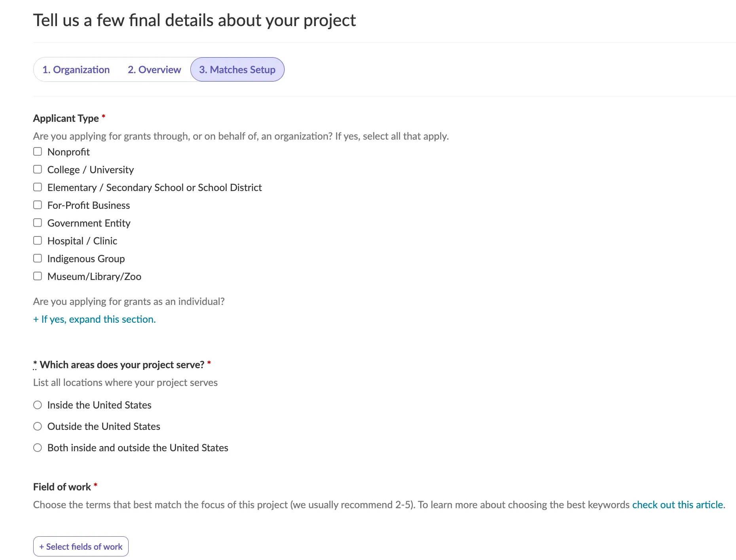This screenshot has height=560, width=736.
Task: Select Inside the United States
Action: click(38, 405)
